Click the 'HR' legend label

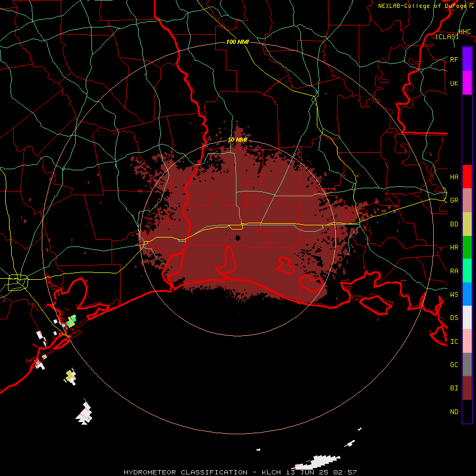click(x=454, y=248)
